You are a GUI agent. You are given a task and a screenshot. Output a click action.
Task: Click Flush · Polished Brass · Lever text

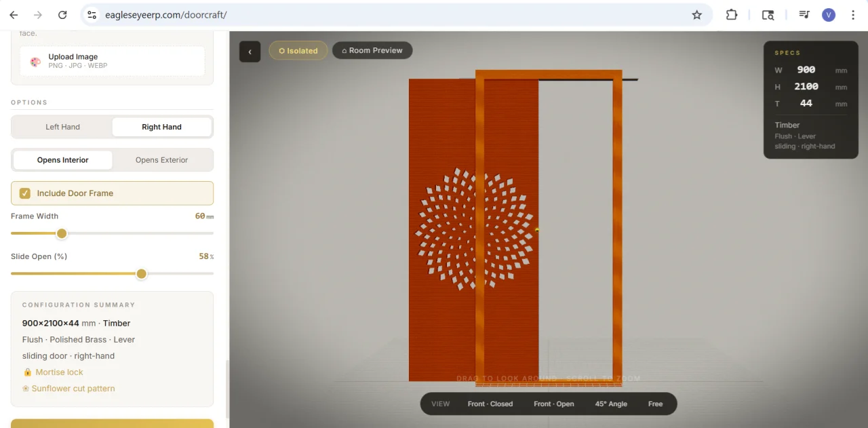pyautogui.click(x=79, y=340)
